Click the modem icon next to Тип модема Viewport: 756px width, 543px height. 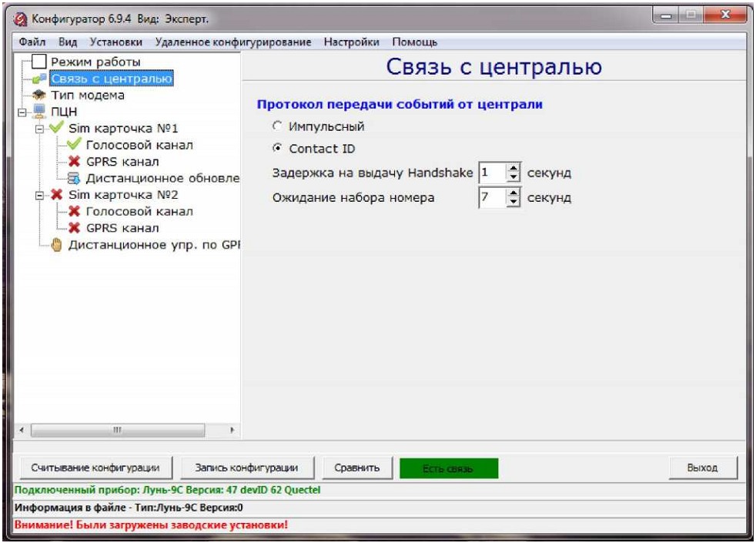tap(39, 96)
